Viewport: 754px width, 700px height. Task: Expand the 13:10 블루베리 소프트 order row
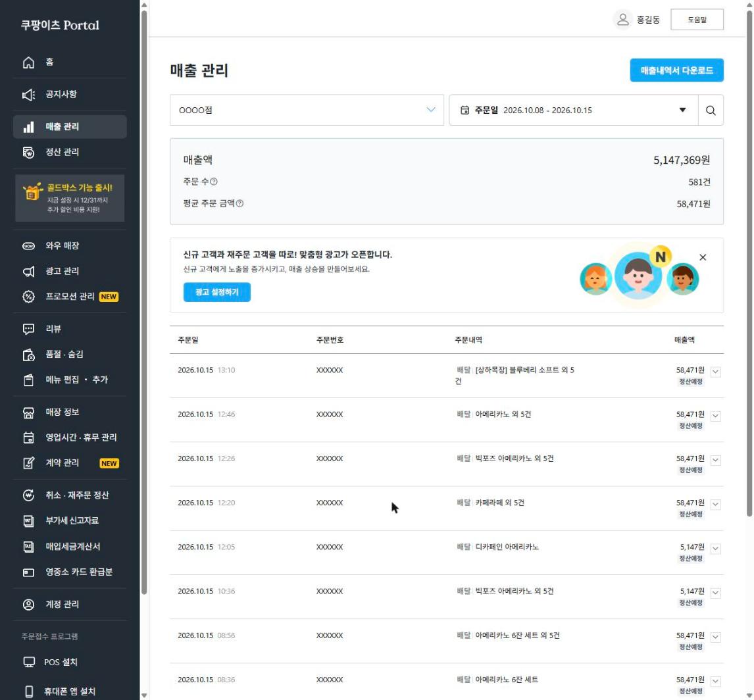pyautogui.click(x=716, y=372)
